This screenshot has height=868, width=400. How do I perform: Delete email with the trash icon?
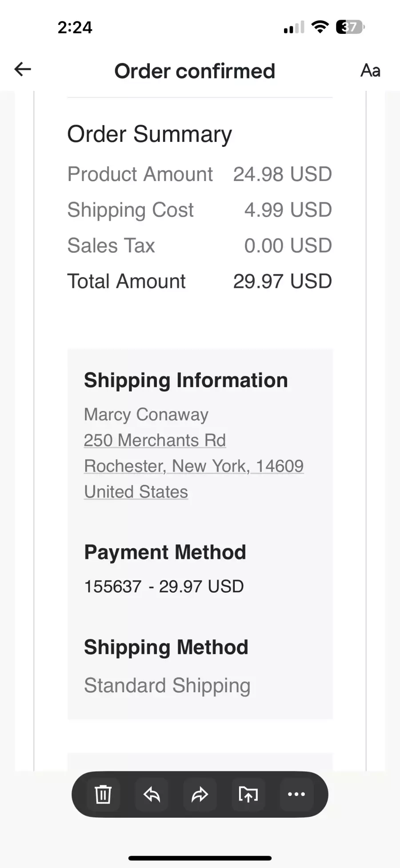[103, 794]
